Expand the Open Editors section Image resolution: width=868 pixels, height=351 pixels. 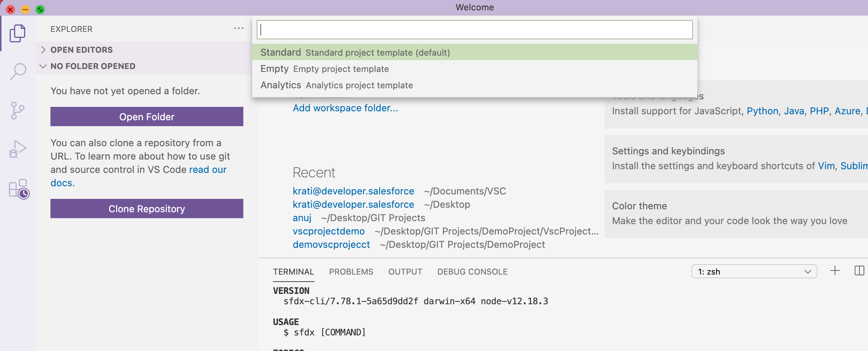82,50
